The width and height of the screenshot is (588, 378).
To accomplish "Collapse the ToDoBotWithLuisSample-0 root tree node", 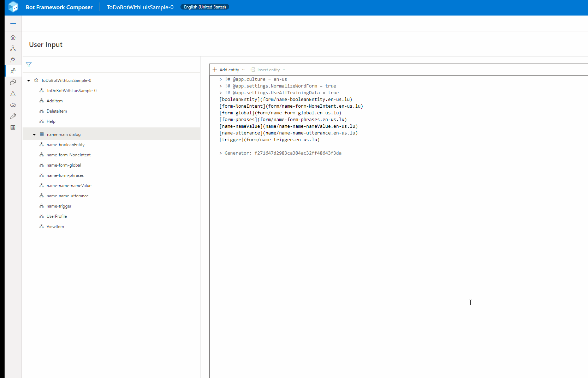I will pos(29,80).
